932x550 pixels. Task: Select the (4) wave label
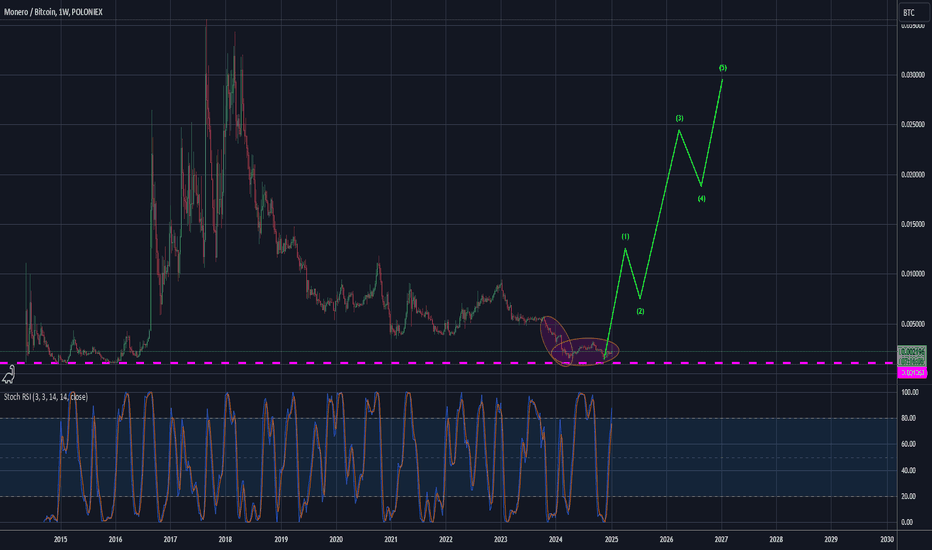[x=701, y=199]
